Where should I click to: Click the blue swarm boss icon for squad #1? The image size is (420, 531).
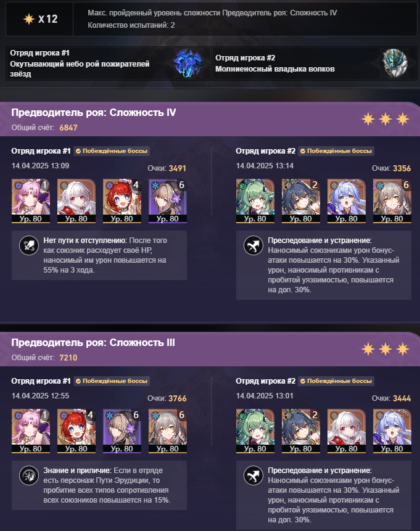pyautogui.click(x=187, y=63)
